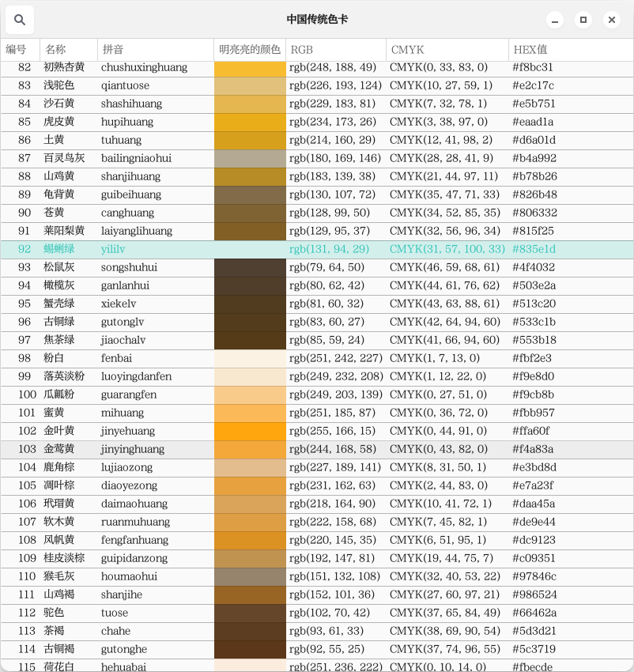Click hex value #f9cb8b
The width and height of the screenshot is (634, 672).
click(x=534, y=395)
